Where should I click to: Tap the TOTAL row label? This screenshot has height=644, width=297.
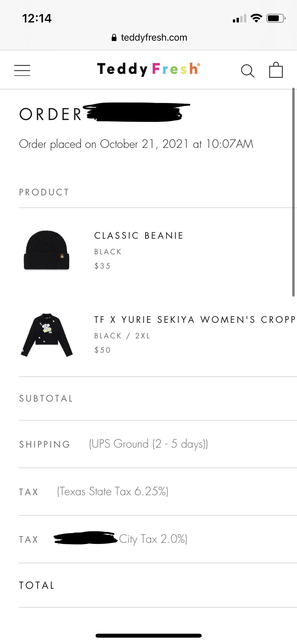click(37, 585)
